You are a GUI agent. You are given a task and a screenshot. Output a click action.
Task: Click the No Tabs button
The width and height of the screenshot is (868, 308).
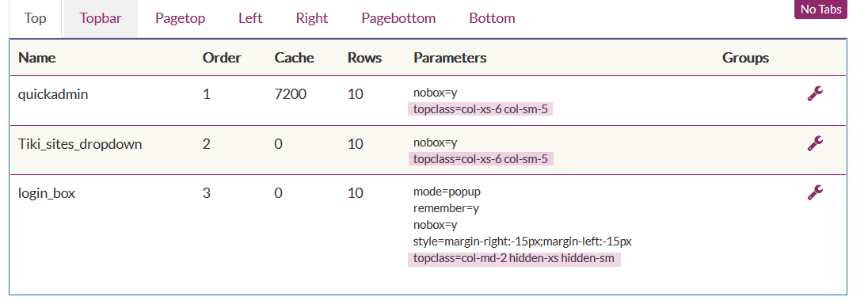click(820, 10)
